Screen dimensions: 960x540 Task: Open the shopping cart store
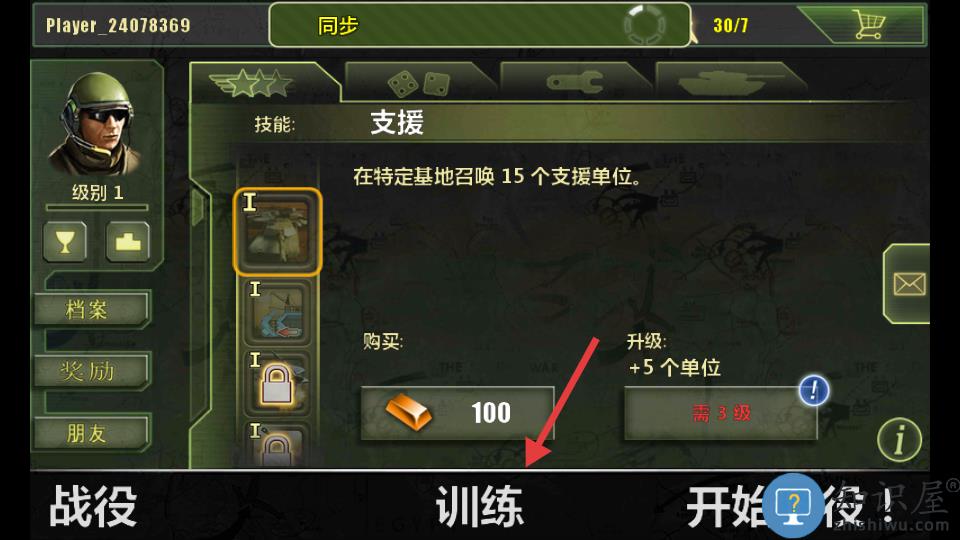tap(868, 25)
